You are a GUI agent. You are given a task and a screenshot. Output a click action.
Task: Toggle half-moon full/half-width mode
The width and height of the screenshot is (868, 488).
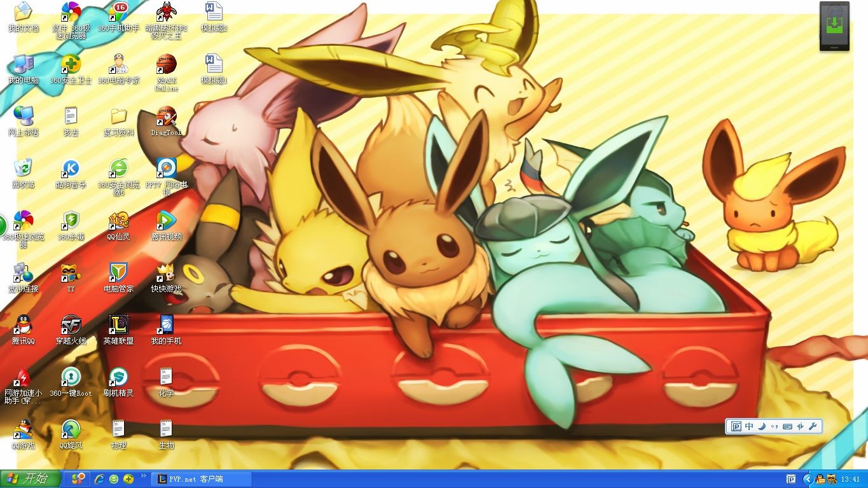click(762, 426)
